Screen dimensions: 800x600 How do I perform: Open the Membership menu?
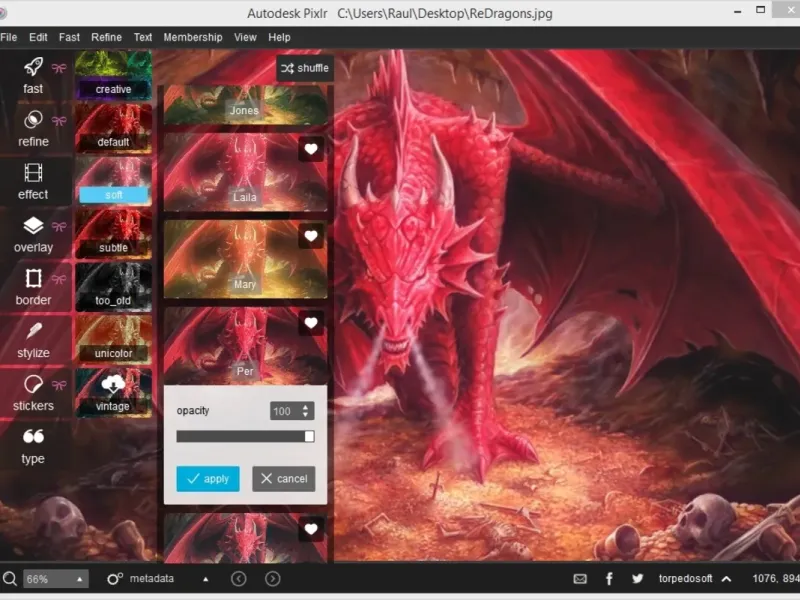(193, 37)
